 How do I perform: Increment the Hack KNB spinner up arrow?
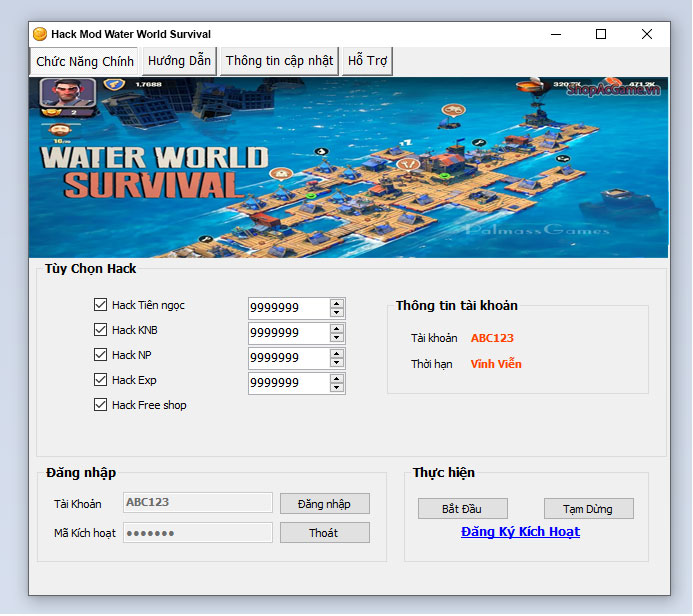[337, 329]
